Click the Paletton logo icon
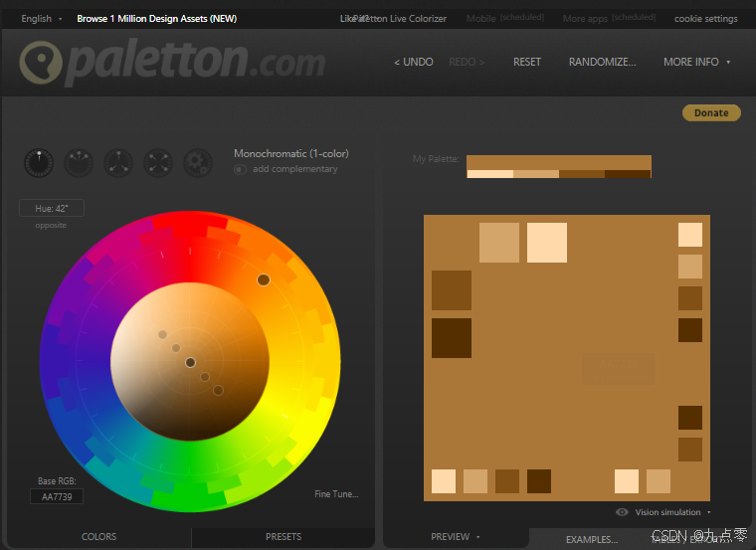This screenshot has height=550, width=756. [41, 63]
